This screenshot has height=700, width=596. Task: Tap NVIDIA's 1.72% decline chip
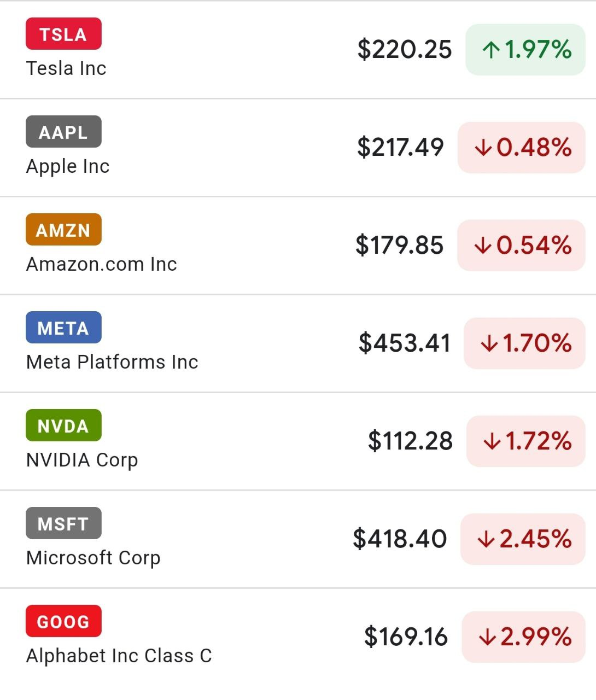[526, 441]
